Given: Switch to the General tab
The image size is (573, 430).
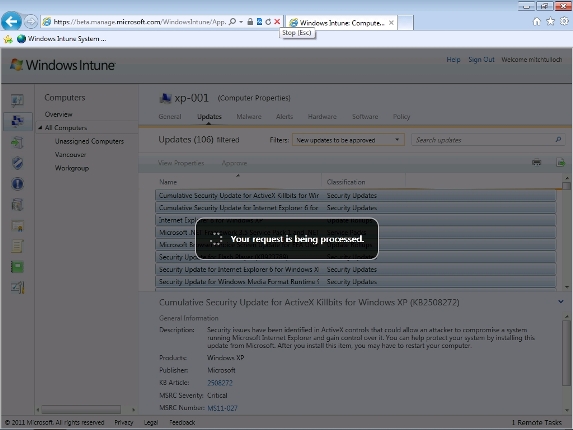Looking at the screenshot, I should coord(170,117).
